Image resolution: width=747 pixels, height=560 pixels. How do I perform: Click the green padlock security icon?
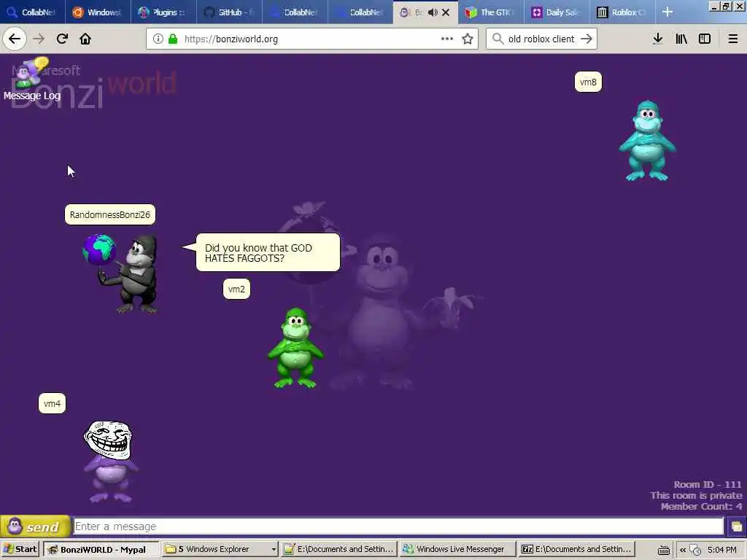click(x=173, y=39)
